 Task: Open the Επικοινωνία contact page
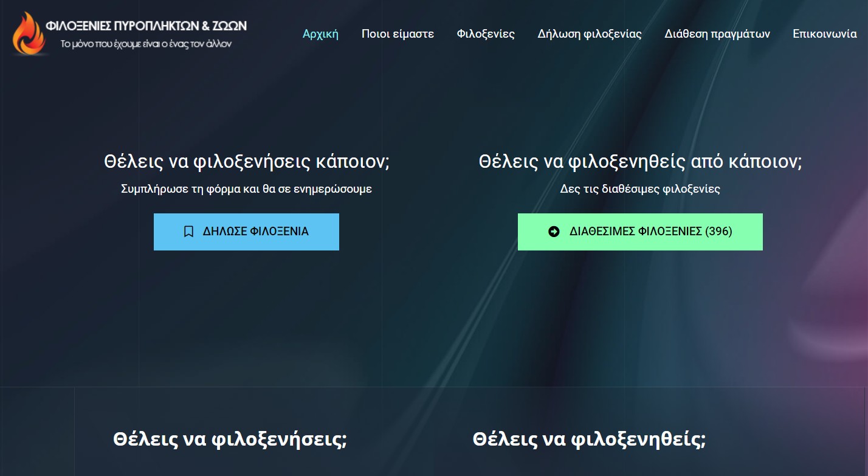click(824, 34)
